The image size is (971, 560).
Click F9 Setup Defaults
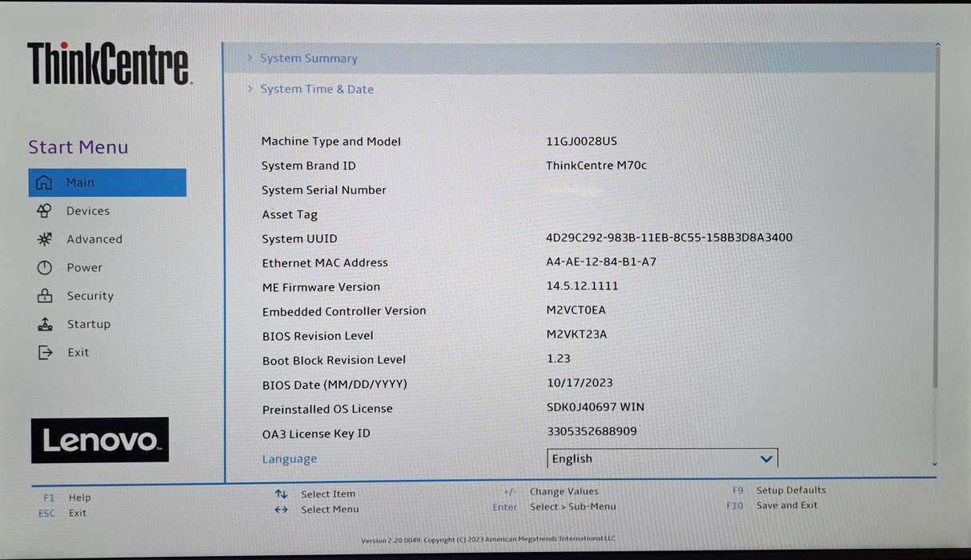779,490
